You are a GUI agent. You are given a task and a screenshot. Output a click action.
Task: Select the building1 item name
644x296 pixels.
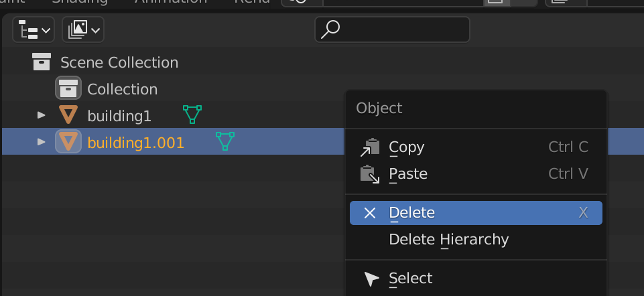(119, 117)
